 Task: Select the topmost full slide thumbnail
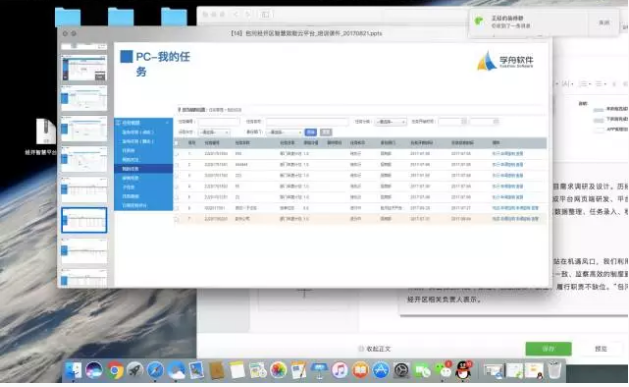tap(84, 68)
